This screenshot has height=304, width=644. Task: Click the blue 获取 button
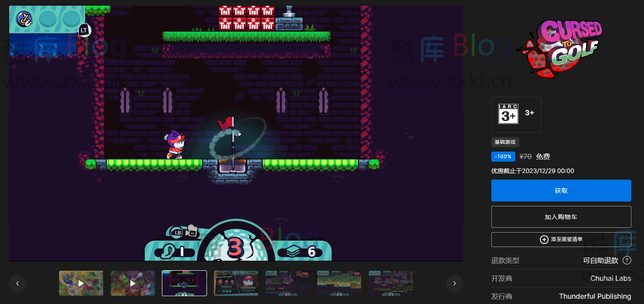pos(561,191)
